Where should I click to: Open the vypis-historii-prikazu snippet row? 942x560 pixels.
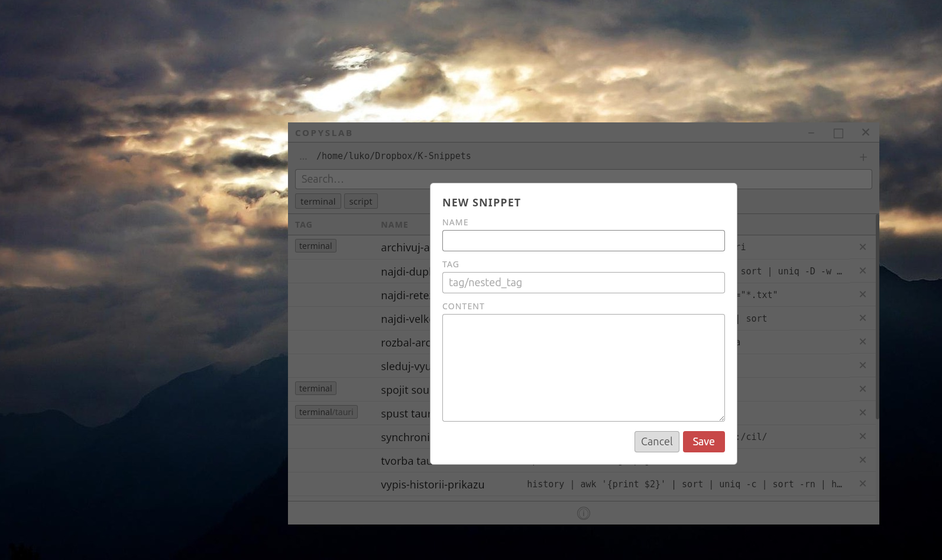click(x=432, y=484)
